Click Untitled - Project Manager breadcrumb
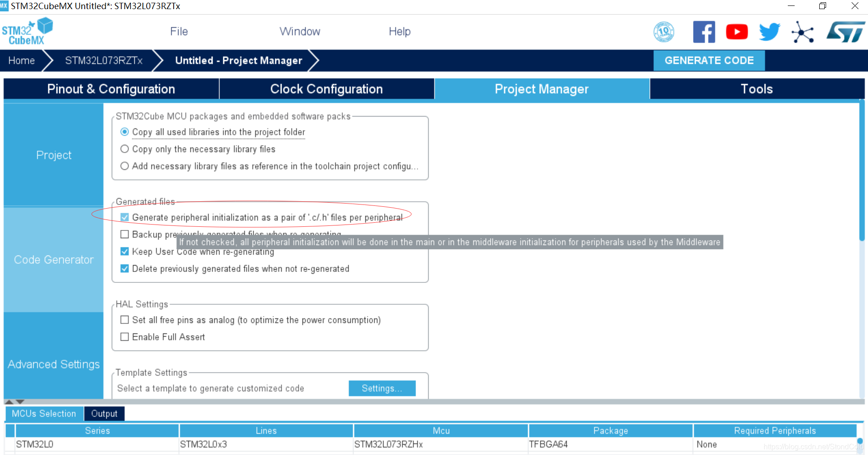The width and height of the screenshot is (868, 455). (239, 61)
